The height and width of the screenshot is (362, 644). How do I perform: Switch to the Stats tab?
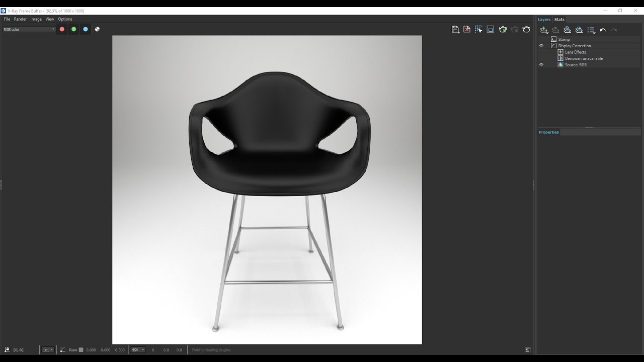click(x=559, y=20)
